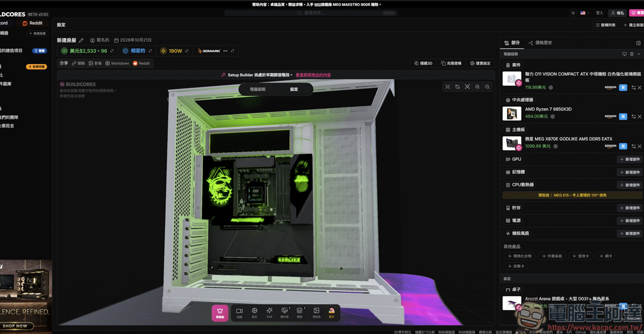Image resolution: width=644 pixels, height=334 pixels.
Task: Open 建置設定 build settings
Action: (x=480, y=63)
